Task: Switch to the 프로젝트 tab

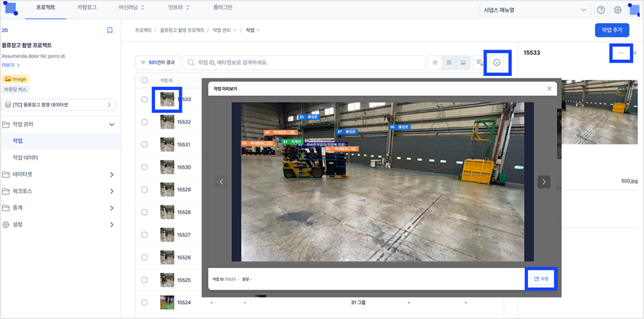Action: [x=46, y=8]
